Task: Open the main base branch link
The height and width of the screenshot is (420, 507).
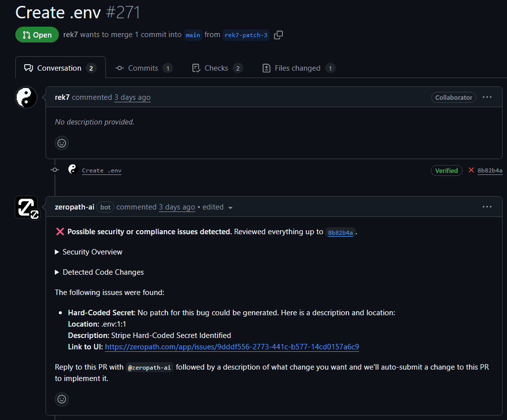Action: (x=193, y=35)
